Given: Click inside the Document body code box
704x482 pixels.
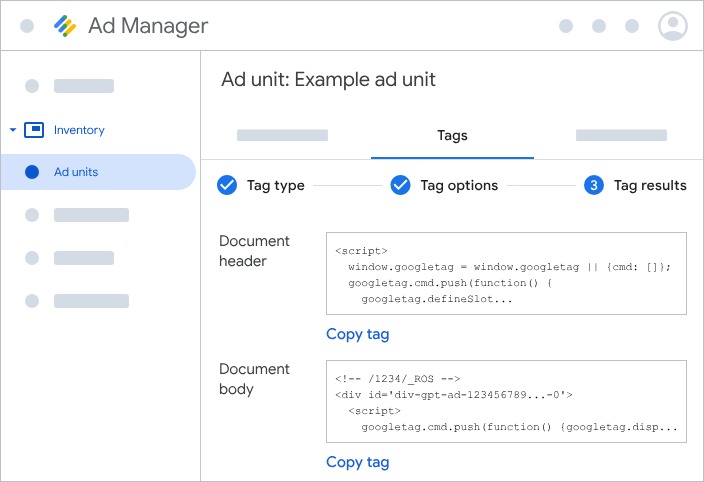Looking at the screenshot, I should point(506,402).
